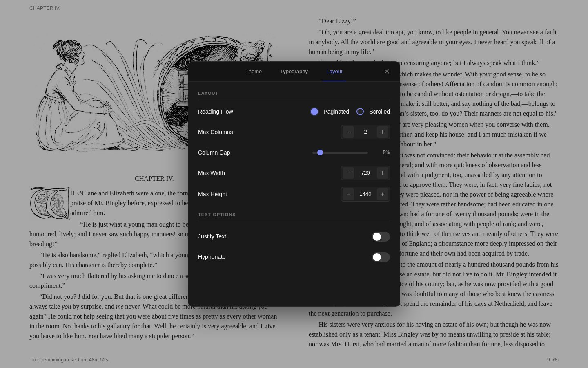The image size is (588, 368).
Task: Click the Max Width value 720
Action: [365, 173]
